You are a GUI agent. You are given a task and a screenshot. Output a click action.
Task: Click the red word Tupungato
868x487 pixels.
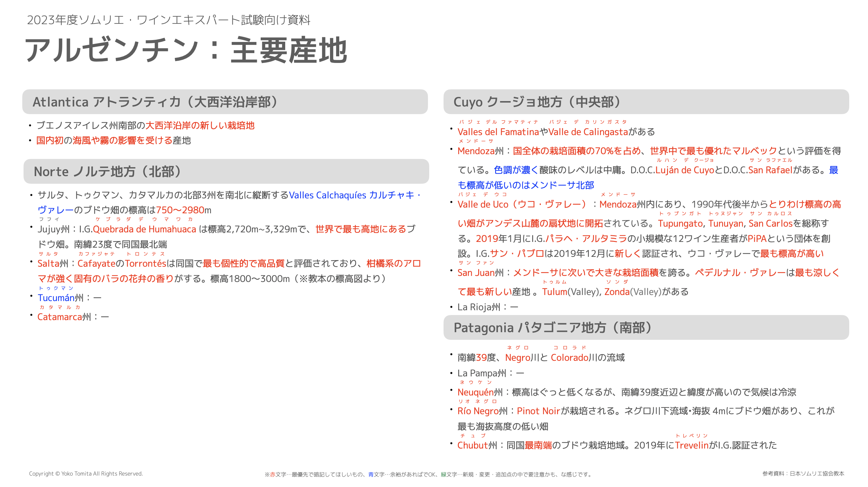tap(680, 223)
